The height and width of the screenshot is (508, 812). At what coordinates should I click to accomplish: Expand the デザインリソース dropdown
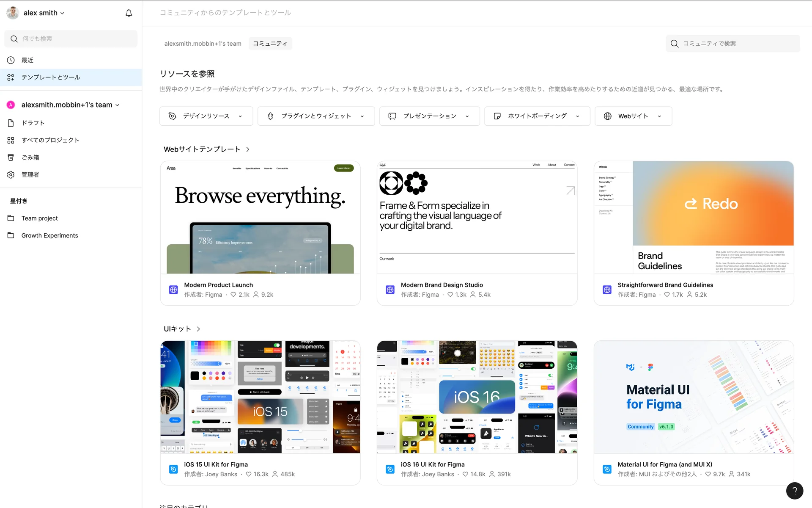click(x=206, y=116)
